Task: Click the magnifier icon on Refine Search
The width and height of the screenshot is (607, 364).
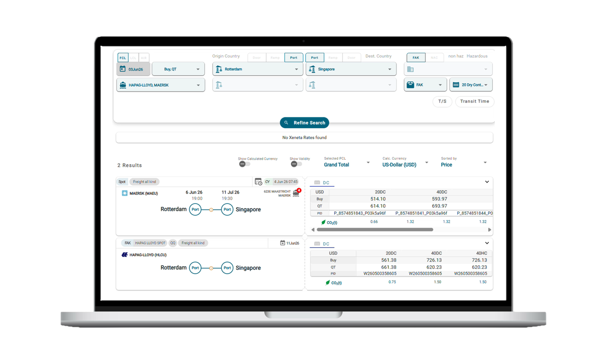Action: coord(286,123)
